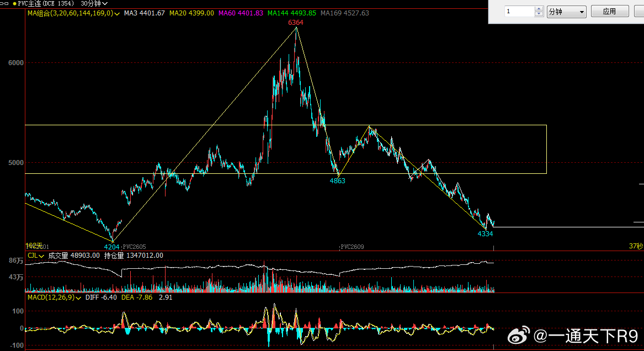Screen dimensions: 644x351
Task: Click the period number input field
Action: [x=519, y=12]
